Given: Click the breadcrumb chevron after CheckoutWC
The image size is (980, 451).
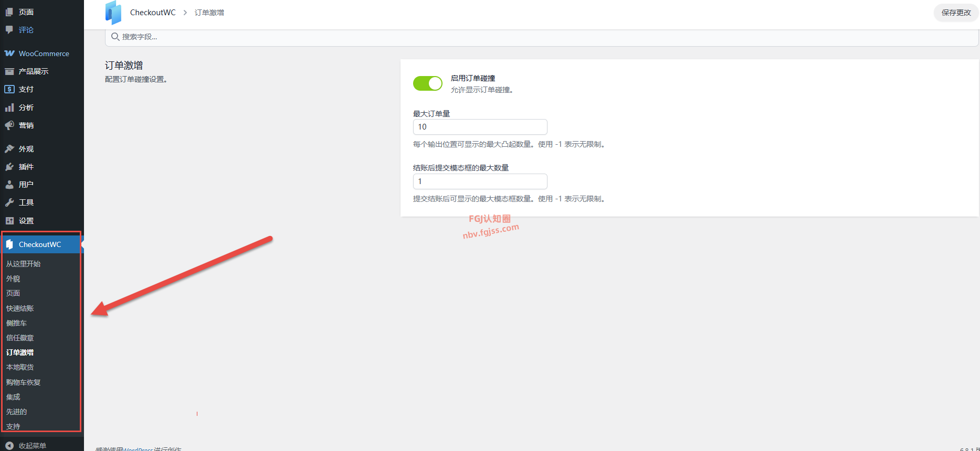Looking at the screenshot, I should point(185,13).
